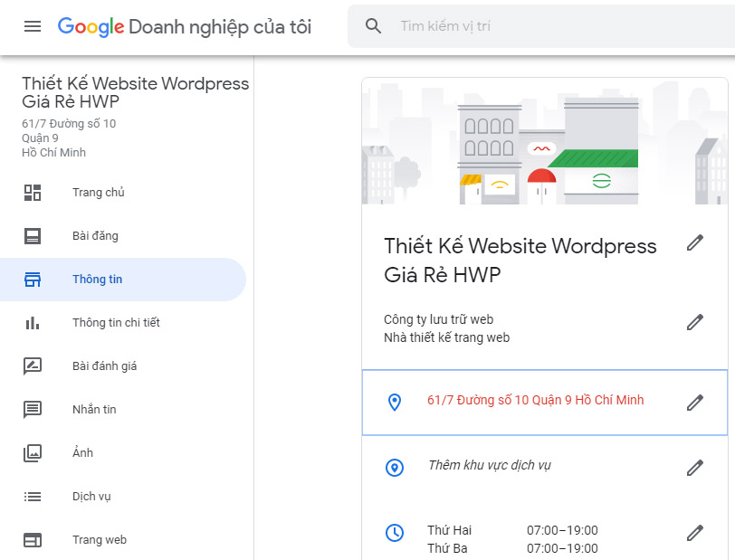Click red address '61/7 Đường số 10 Quận 9'

[535, 400]
